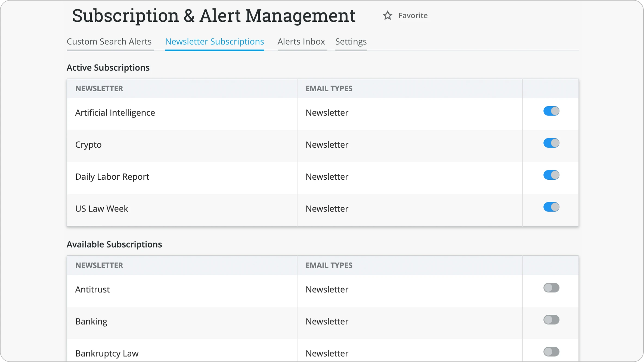Image resolution: width=644 pixels, height=362 pixels.
Task: Unsubscribe from US Law Week toggle
Action: 551,207
